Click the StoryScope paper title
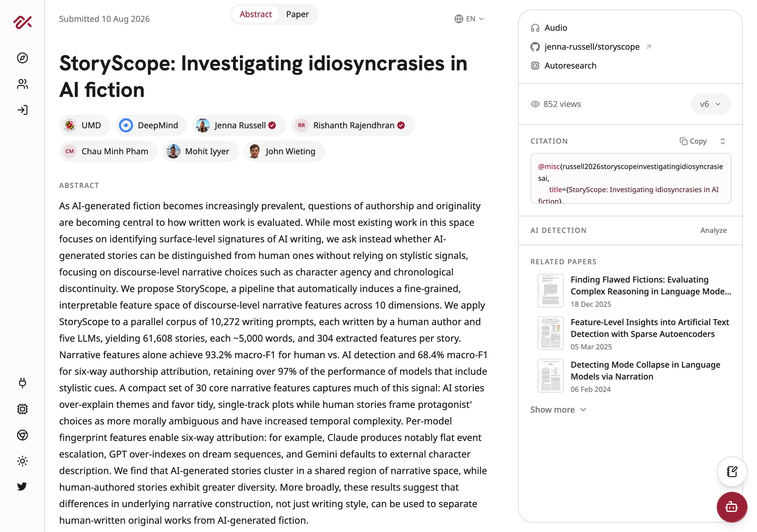The height and width of the screenshot is (532, 757). coord(263,77)
